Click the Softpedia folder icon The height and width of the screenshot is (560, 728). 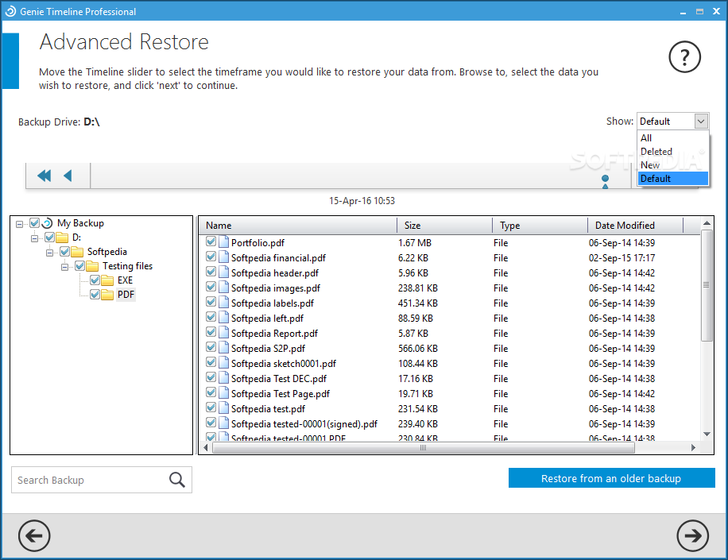point(77,252)
